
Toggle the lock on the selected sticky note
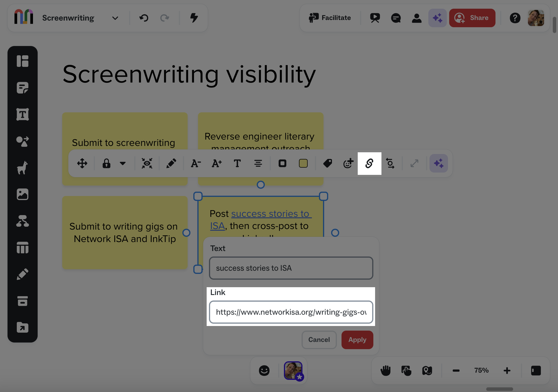click(x=106, y=163)
